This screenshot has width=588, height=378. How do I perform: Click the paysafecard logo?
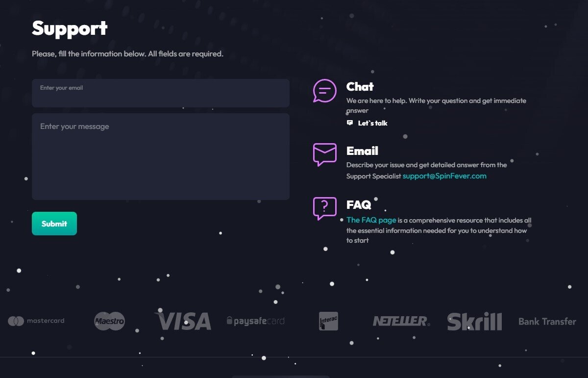coord(255,321)
